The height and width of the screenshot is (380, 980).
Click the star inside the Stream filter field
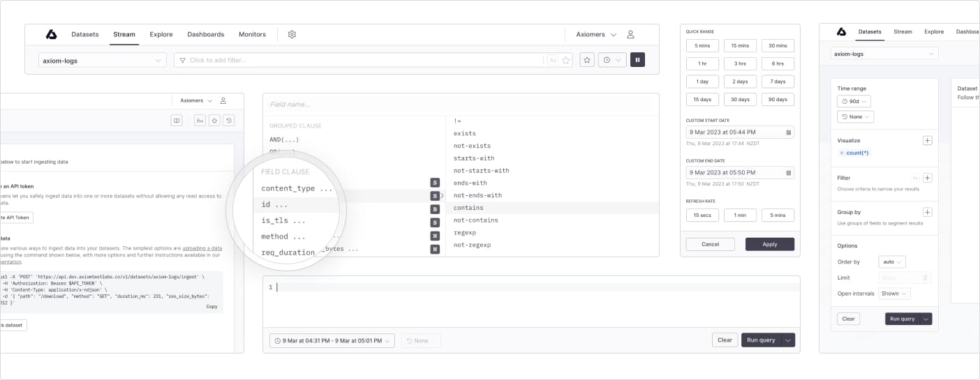click(x=566, y=60)
